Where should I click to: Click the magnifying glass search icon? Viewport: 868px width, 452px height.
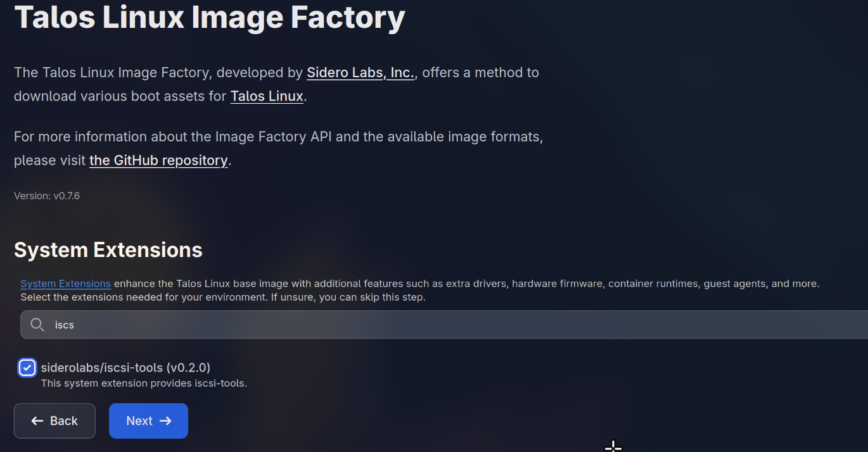pyautogui.click(x=37, y=325)
